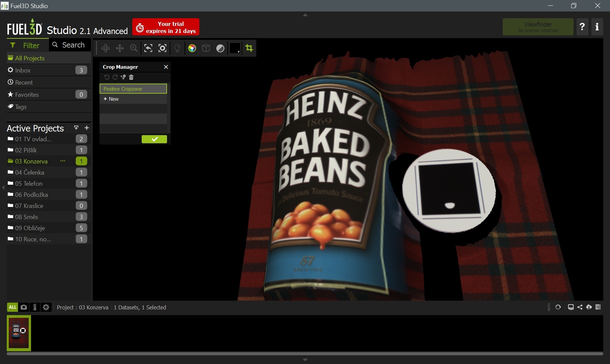Open project 07 Kraslice
The width and height of the screenshot is (610, 364).
coord(49,206)
